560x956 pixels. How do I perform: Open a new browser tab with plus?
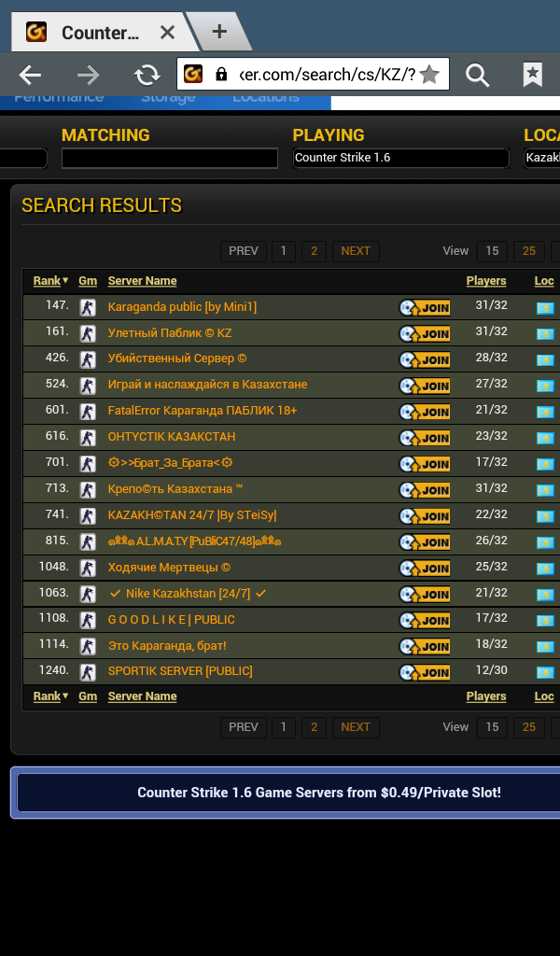coord(219,32)
